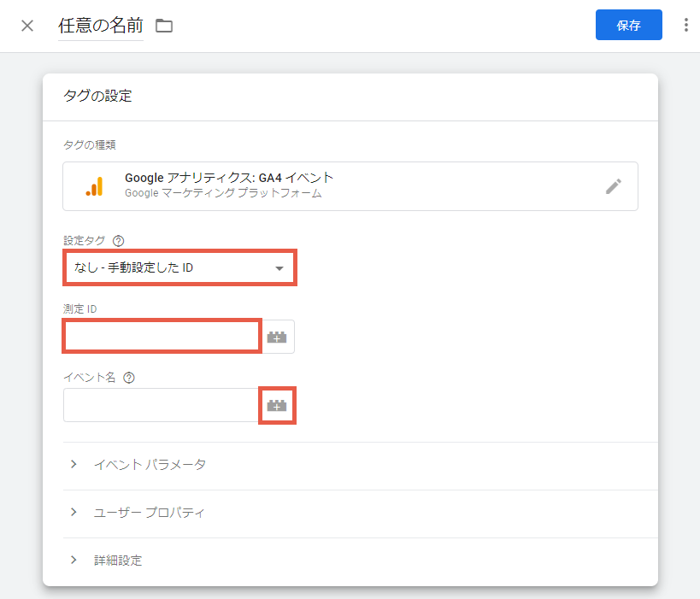Click the tag name 任意の名前 to rename
This screenshot has width=700, height=599.
(x=101, y=26)
